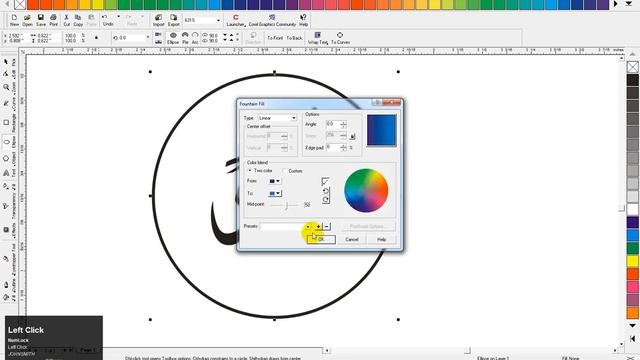Viewport: 640px width, 360px height.
Task: Click the To Front button
Action: tap(275, 38)
